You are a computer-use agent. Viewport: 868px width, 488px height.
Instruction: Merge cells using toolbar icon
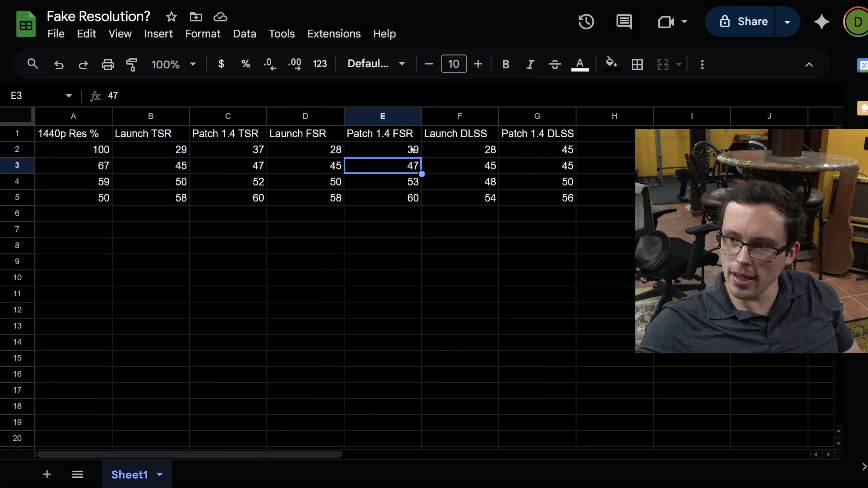(x=663, y=64)
